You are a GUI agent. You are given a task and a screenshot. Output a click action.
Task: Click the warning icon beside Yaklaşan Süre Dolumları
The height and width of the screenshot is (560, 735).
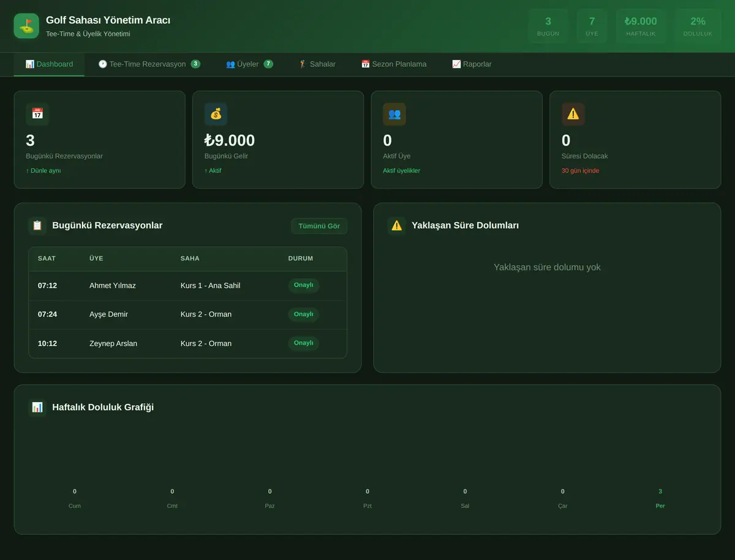coord(397,225)
